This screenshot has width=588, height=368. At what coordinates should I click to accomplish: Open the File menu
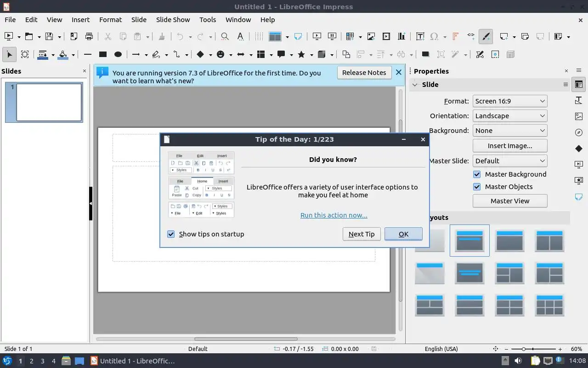point(10,20)
